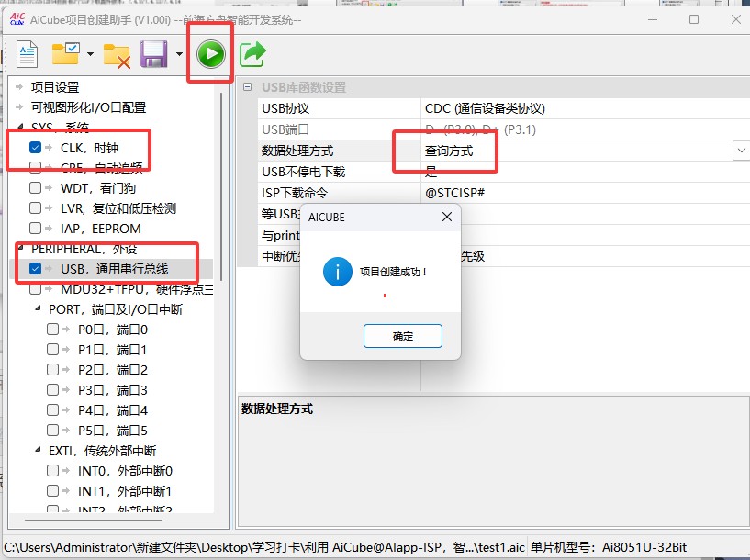Maximize the AiCube window
The image size is (750, 560).
click(694, 19)
